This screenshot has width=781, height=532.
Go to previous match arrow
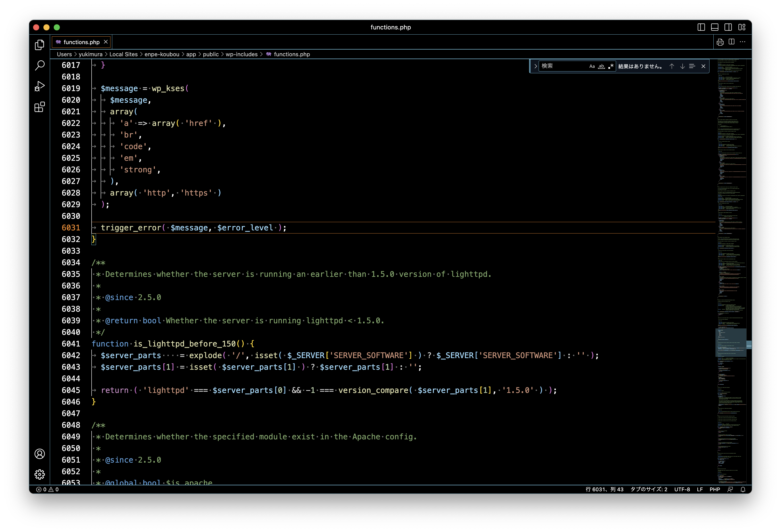click(672, 66)
